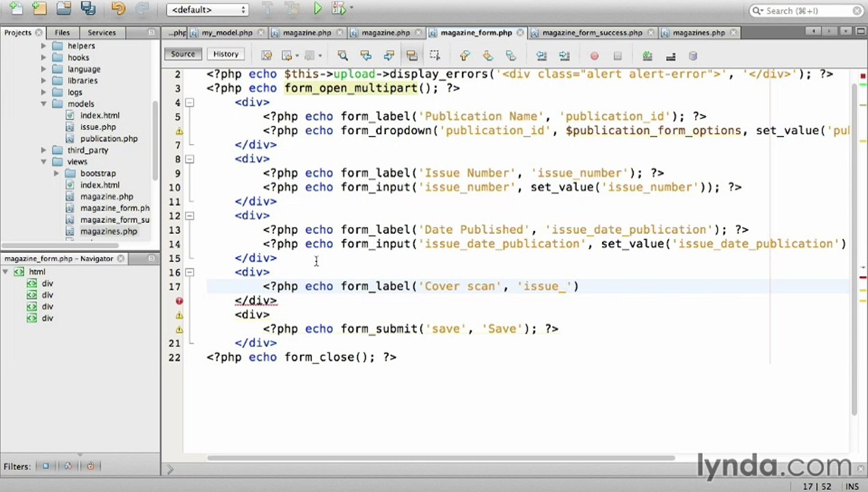
Task: Click the Open Project icon
Action: (x=64, y=9)
